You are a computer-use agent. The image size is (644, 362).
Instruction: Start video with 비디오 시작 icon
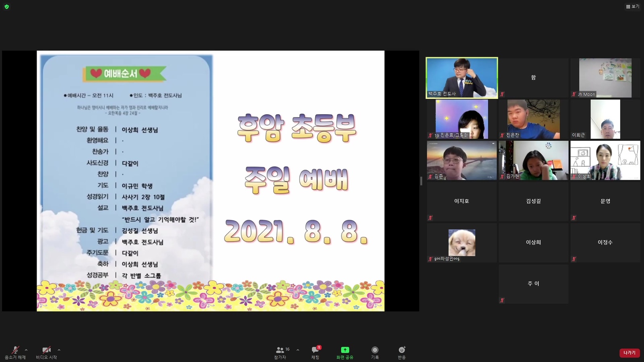click(46, 350)
